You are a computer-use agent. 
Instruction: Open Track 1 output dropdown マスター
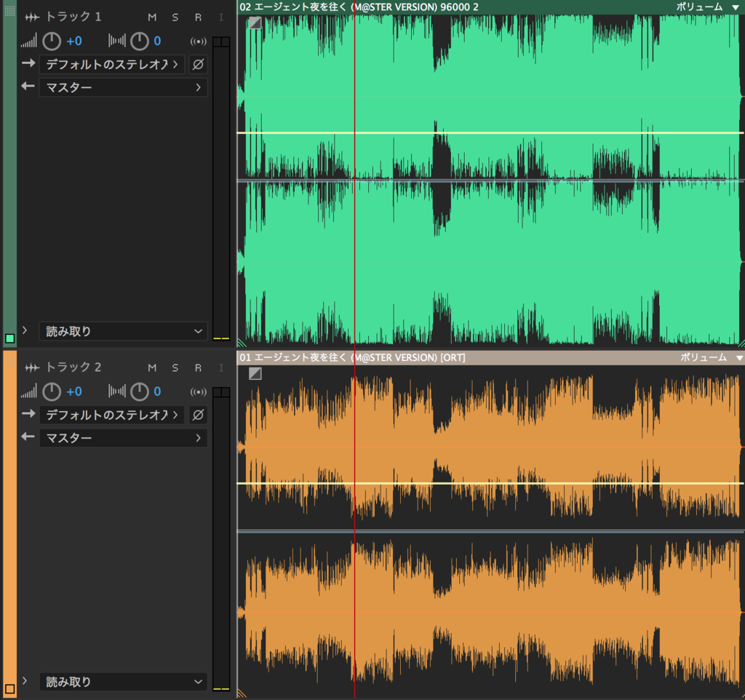point(123,87)
